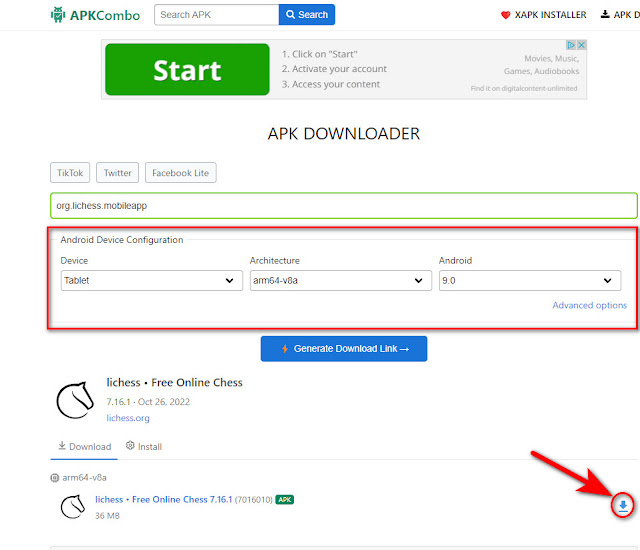
Task: Click the '(7016010)' version code text
Action: click(x=253, y=500)
